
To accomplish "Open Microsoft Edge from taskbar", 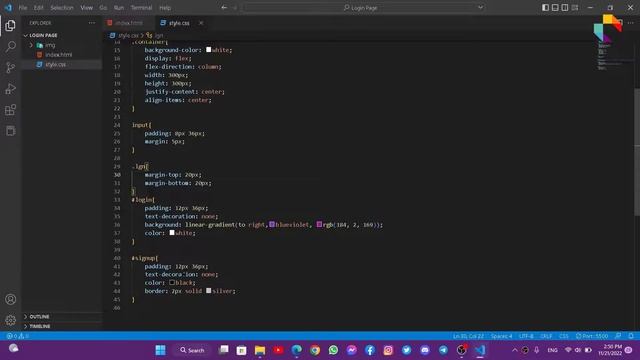I will [297, 350].
